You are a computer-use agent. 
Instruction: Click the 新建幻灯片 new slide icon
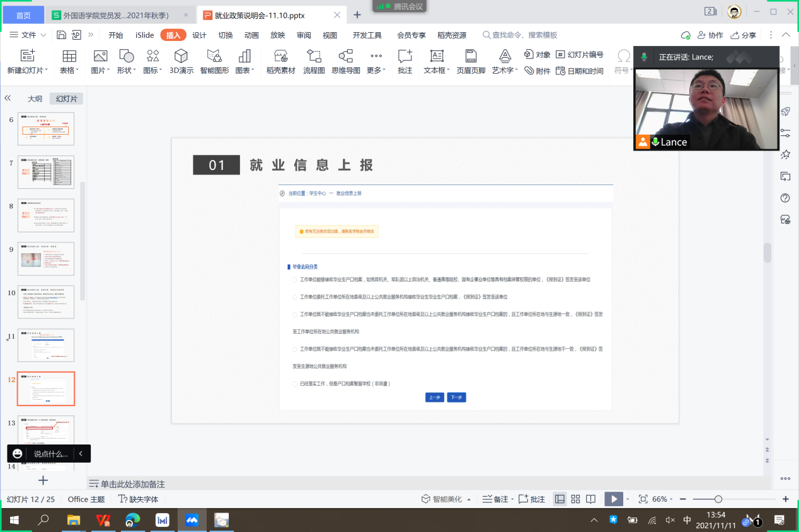(27, 56)
